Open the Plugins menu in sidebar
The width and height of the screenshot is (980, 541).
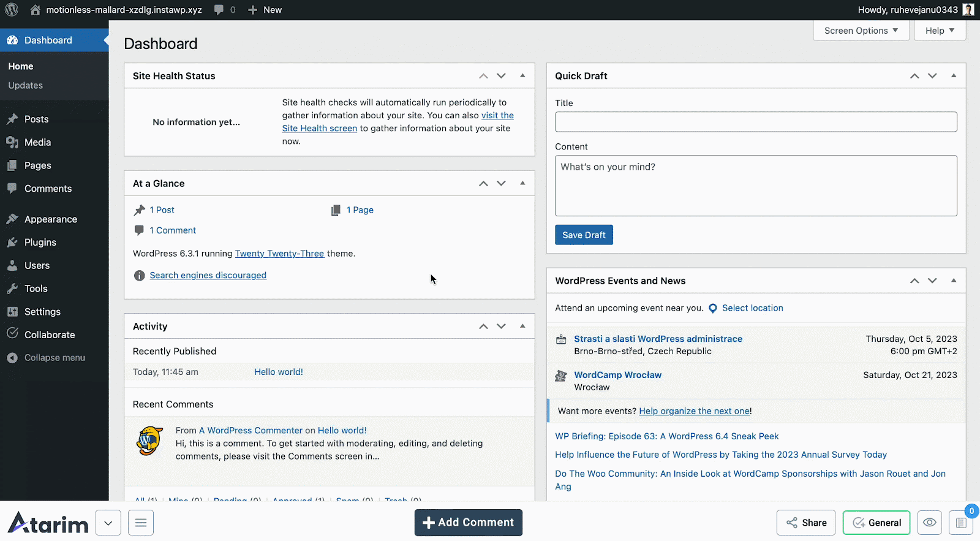tap(40, 243)
